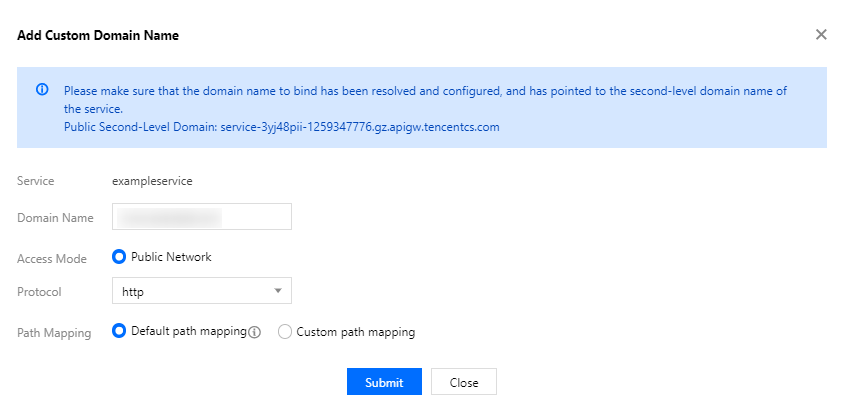This screenshot has width=847, height=413.
Task: Click the info icon in the blue notice
Action: pos(42,90)
